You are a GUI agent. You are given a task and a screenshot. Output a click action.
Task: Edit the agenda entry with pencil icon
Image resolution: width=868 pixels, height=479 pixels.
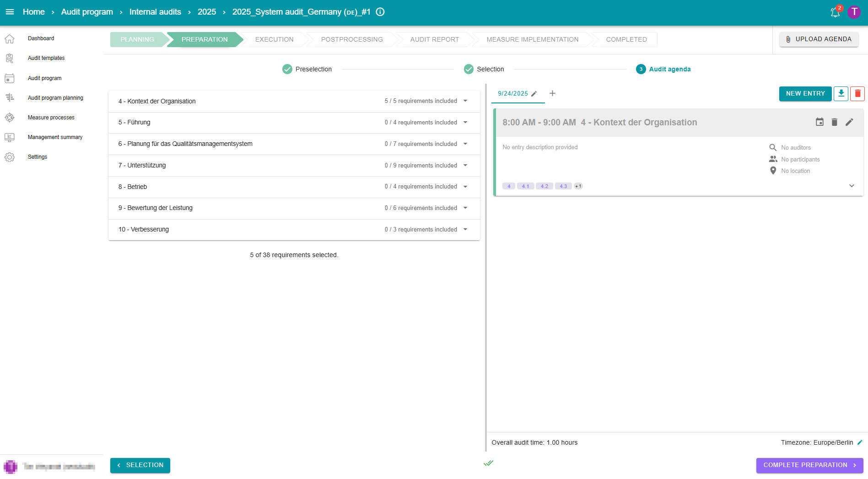click(849, 122)
